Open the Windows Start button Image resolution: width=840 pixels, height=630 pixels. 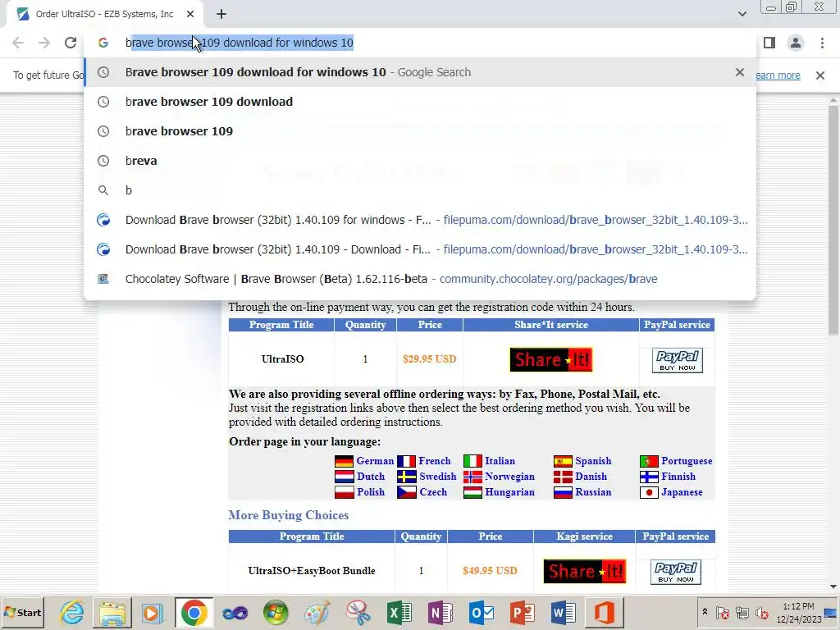pos(22,612)
